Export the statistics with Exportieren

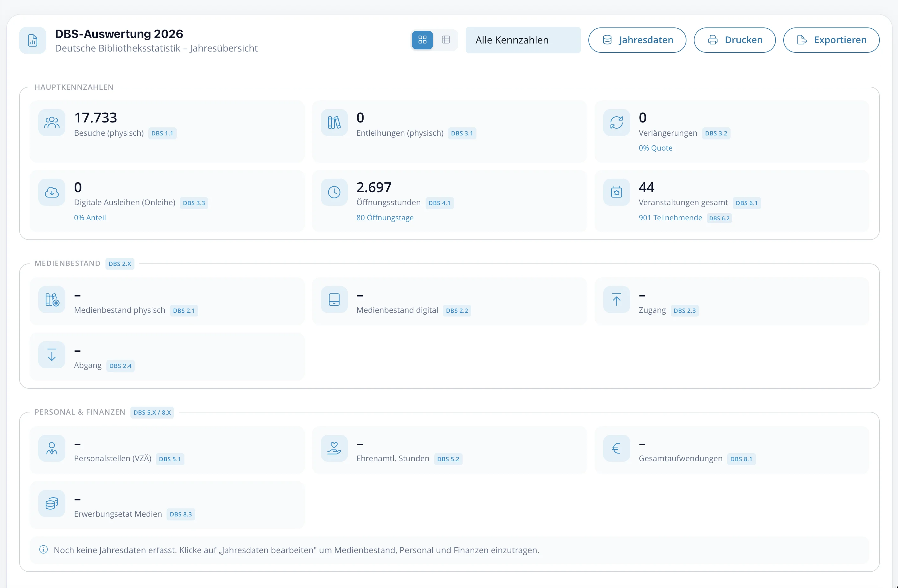point(831,40)
